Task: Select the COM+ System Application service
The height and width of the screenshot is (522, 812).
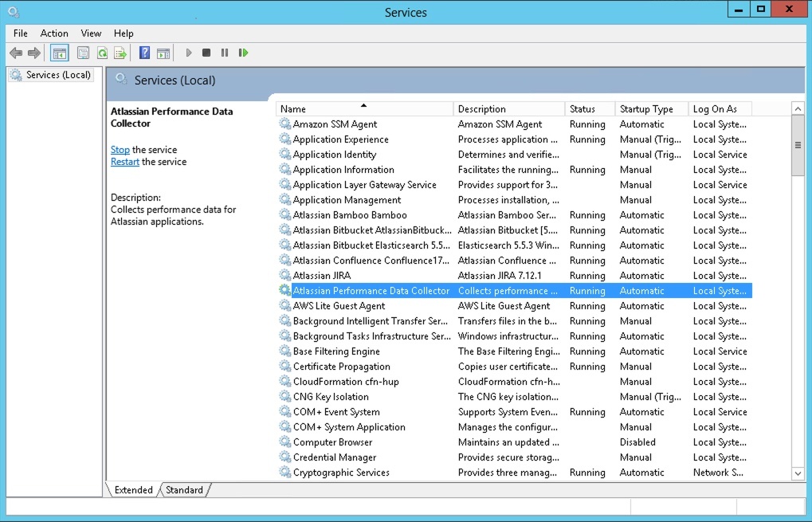Action: pyautogui.click(x=515, y=426)
